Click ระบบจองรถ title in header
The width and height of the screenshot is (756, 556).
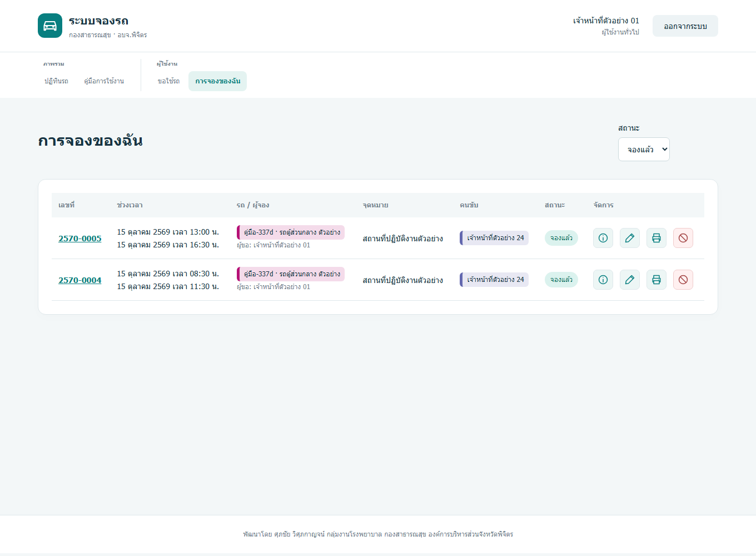[98, 21]
